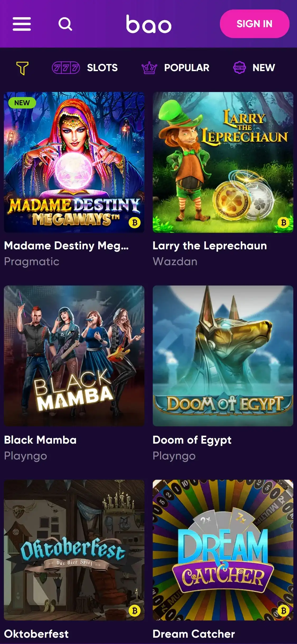Screen dimensions: 297x644
Task: Click the 777 slots icon
Action: pos(66,68)
